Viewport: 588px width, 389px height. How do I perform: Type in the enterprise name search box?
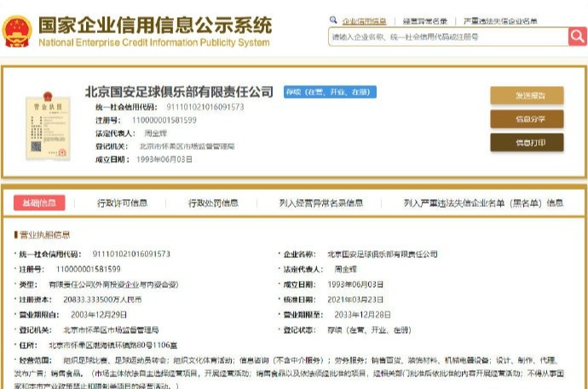point(447,37)
